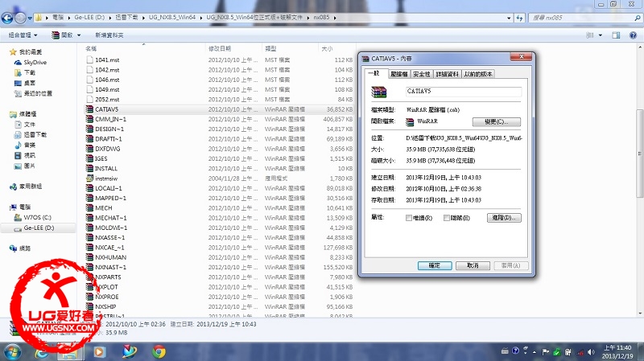Open the 組合管理 (Organize) menu

pyautogui.click(x=23, y=35)
